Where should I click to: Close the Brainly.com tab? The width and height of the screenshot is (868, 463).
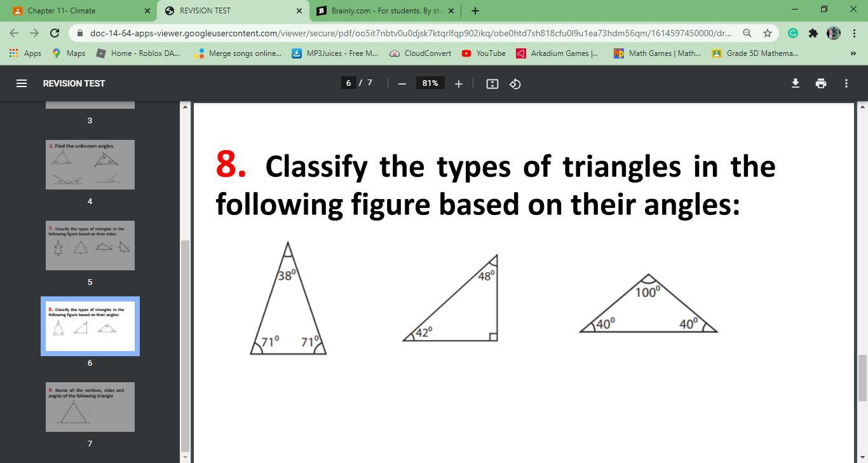click(451, 11)
